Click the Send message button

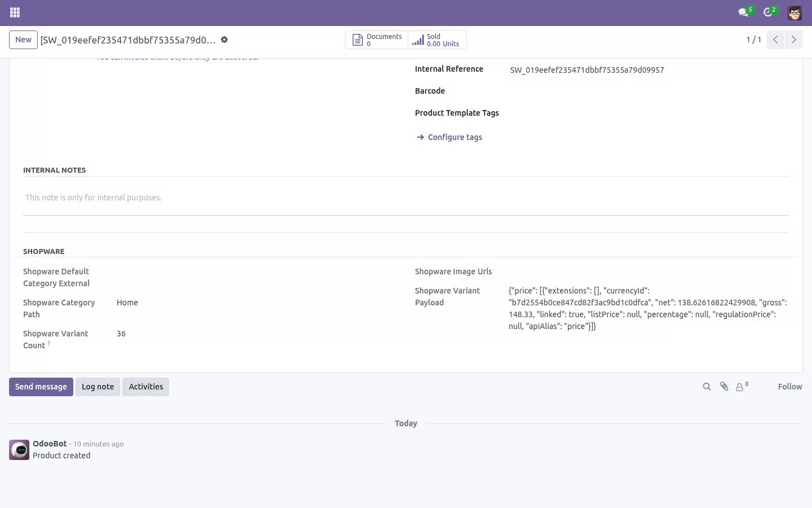point(41,387)
